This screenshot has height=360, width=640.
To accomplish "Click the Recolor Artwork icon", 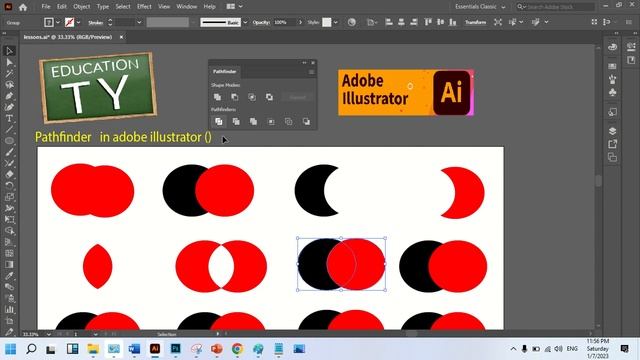I will 351,22.
